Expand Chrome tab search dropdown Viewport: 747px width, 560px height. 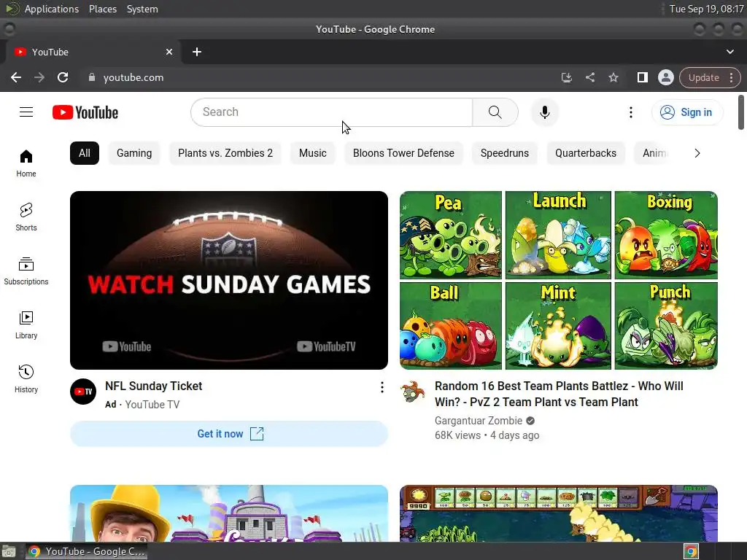click(729, 52)
